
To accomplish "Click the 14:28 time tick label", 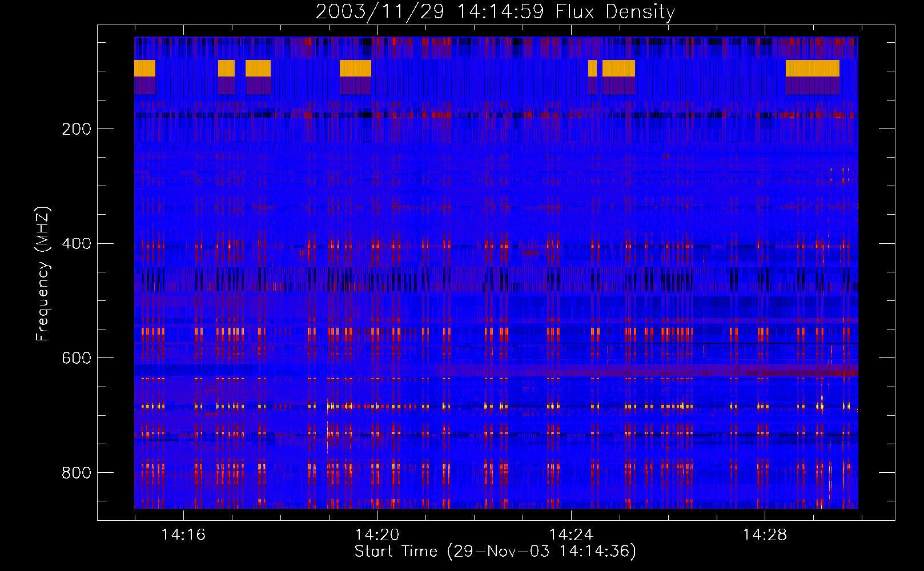I will click(x=765, y=535).
